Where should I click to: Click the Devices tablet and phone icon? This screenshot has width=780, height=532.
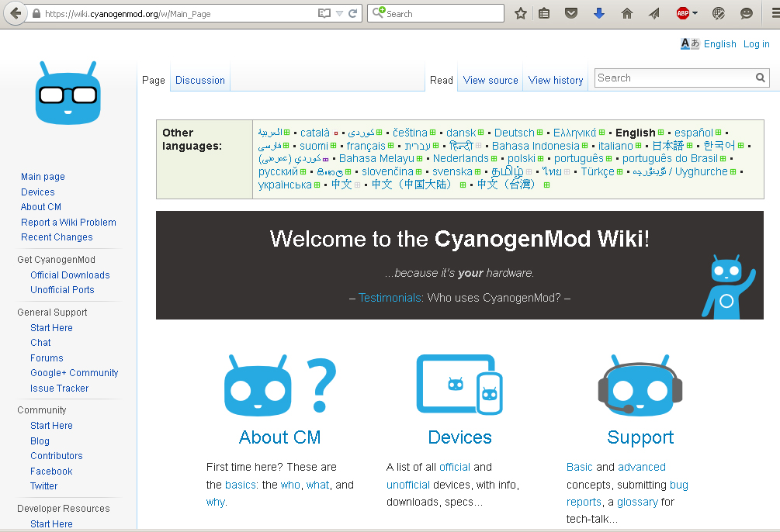[x=459, y=385]
